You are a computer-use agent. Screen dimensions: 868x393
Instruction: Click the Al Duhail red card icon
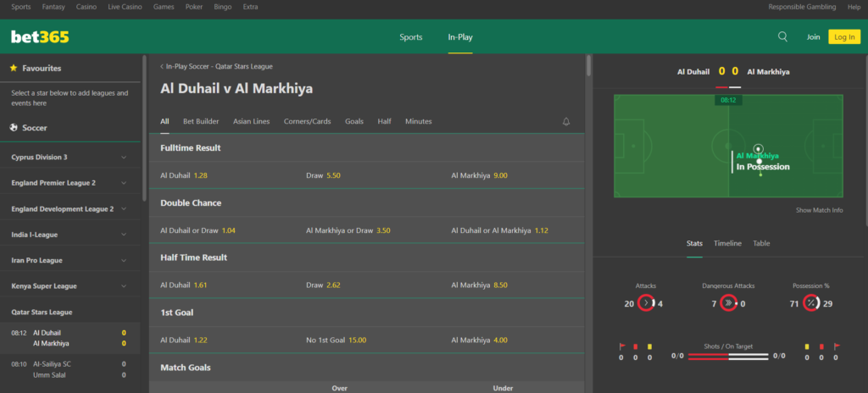[636, 346]
